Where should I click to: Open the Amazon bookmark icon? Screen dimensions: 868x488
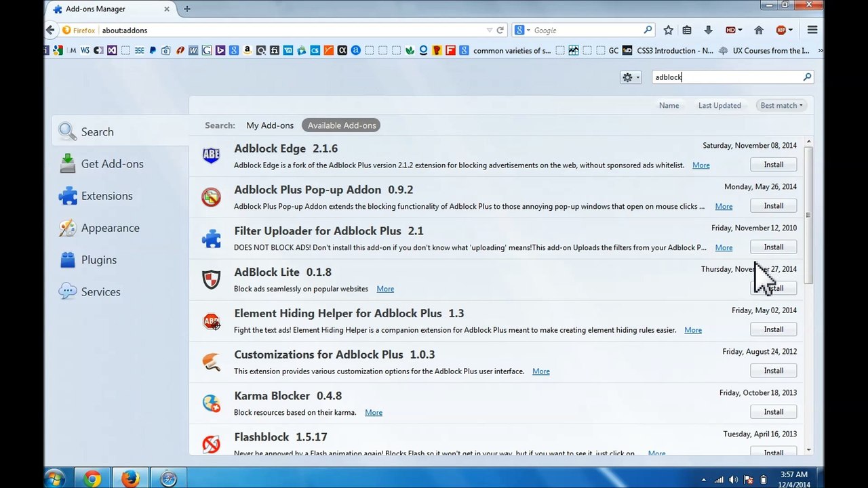(247, 50)
